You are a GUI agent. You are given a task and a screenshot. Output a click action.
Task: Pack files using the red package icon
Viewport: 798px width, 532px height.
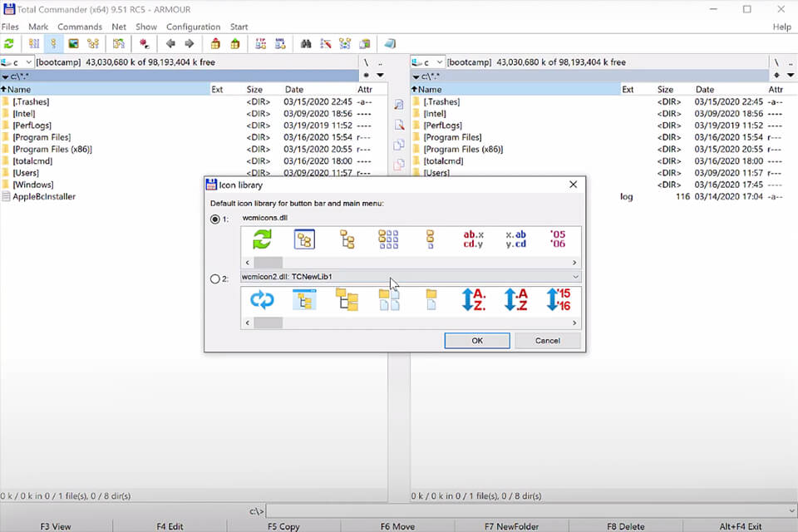pos(216,43)
